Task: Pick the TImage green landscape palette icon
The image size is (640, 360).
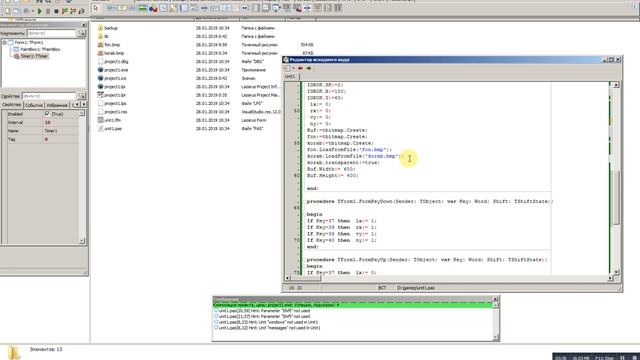Action: 143,8
